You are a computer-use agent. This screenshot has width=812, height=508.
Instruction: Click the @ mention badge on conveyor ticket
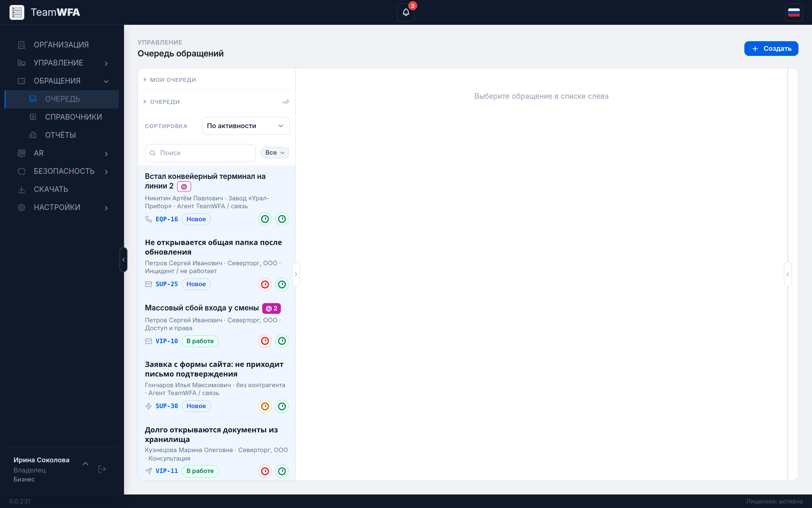184,187
